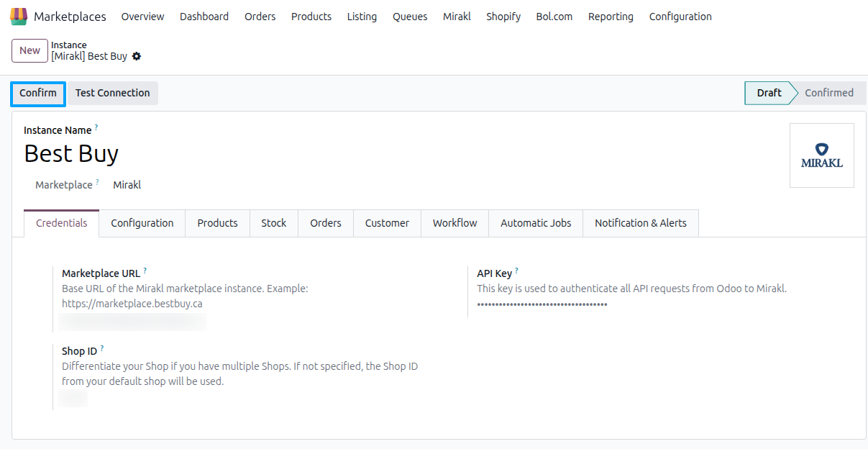
Task: Open the Marketplace field showing Mirakl
Action: [127, 185]
